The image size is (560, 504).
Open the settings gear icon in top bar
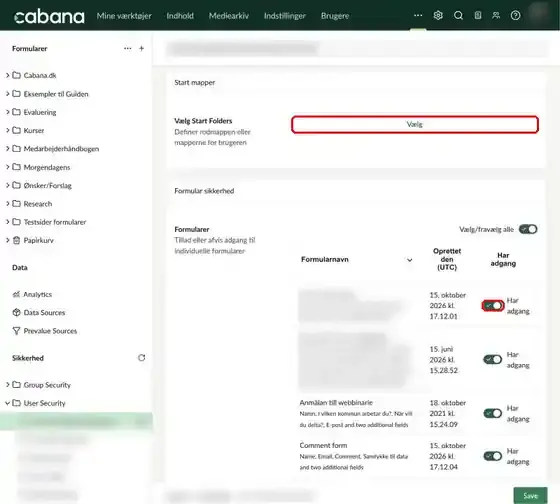(x=438, y=15)
